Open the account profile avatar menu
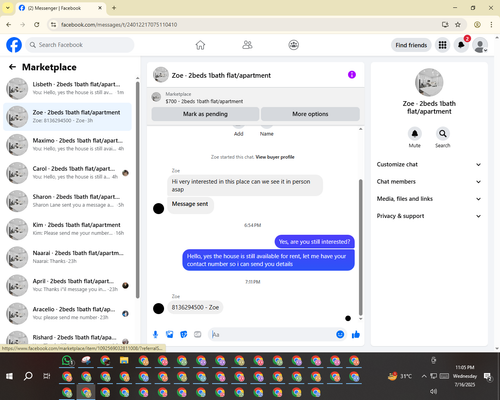500x400 pixels. [x=480, y=45]
